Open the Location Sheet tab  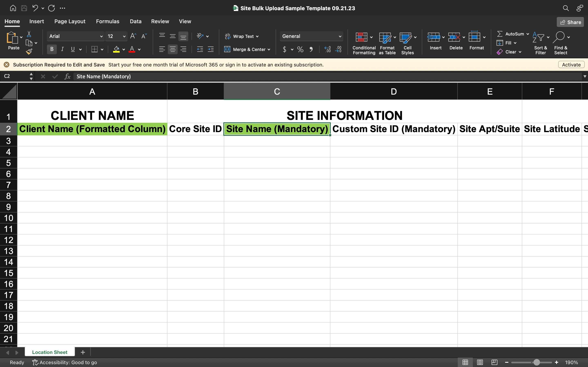pyautogui.click(x=50, y=352)
